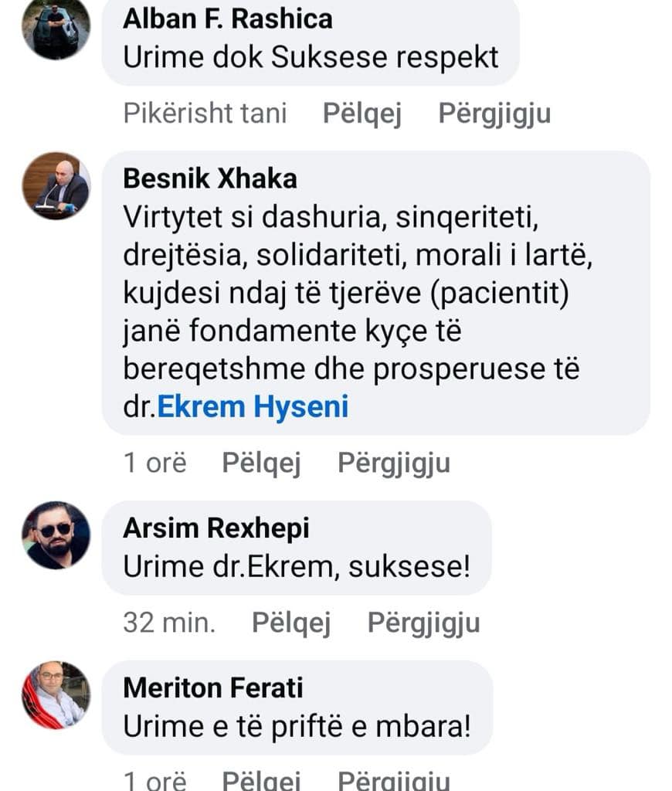Open the Alban F. Rashica name link
Viewport: 672px width, 791px height.
click(227, 19)
